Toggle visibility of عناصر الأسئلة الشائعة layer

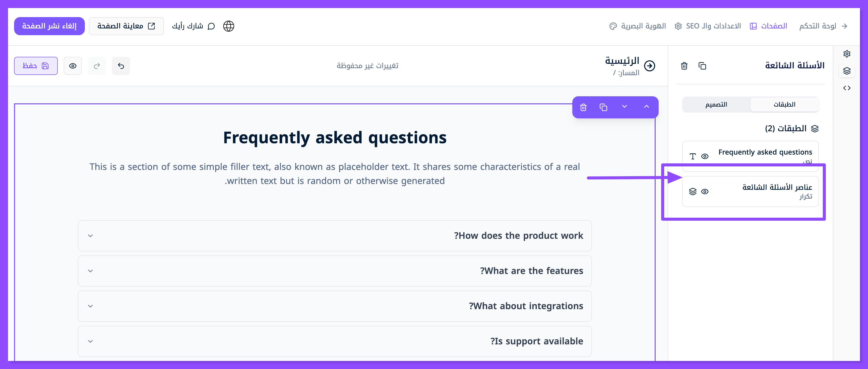[x=705, y=192]
